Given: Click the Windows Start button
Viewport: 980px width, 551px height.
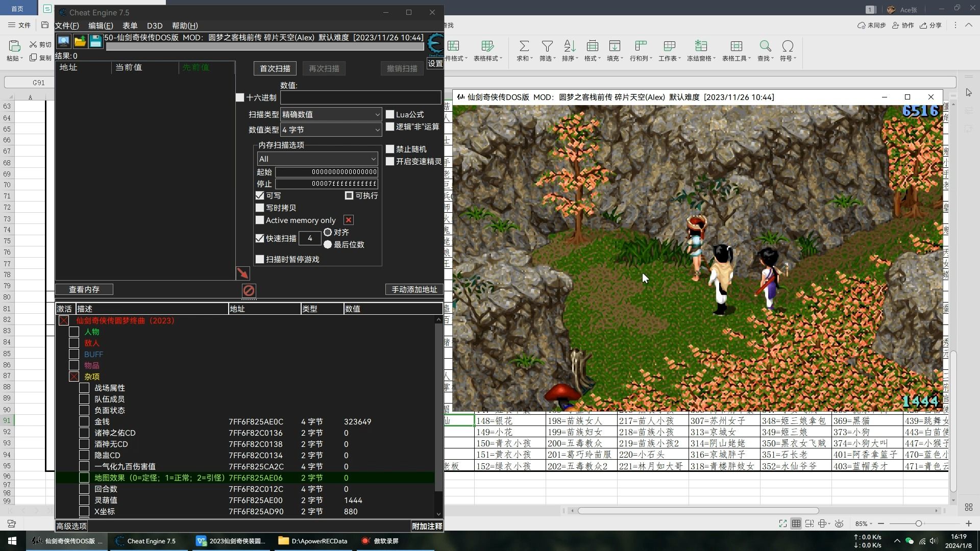Looking at the screenshot, I should (x=12, y=541).
